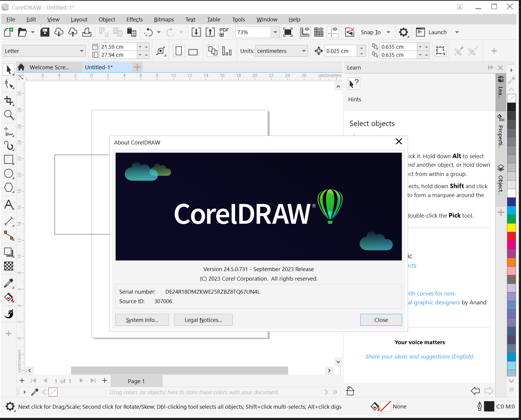Screen dimensions: 521x420
Task: Close About CorelDRAW dialog with X
Action: coord(399,141)
